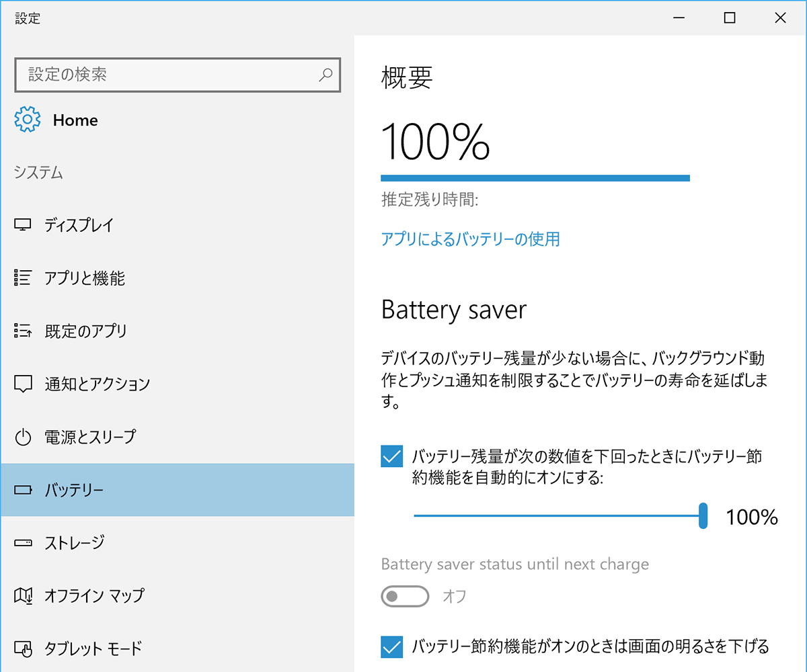Screen dimensions: 807x672
Task: Click the タブレット モード touch icon
Action: coord(23,648)
